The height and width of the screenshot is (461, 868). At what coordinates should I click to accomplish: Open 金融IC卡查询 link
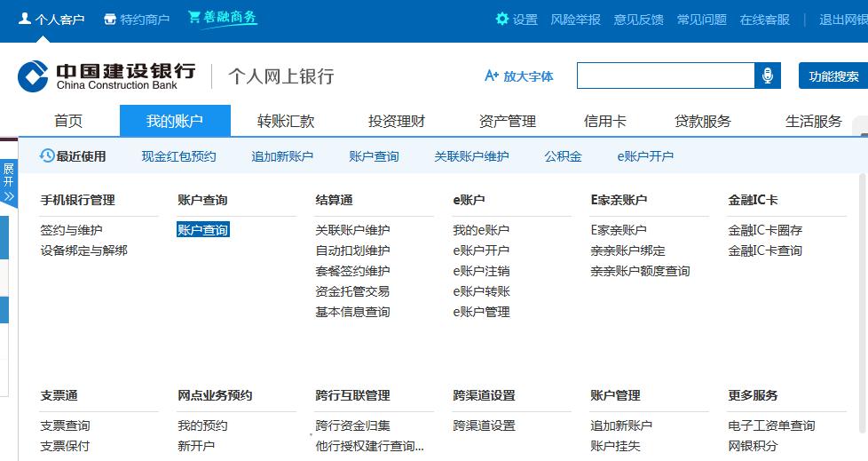765,250
